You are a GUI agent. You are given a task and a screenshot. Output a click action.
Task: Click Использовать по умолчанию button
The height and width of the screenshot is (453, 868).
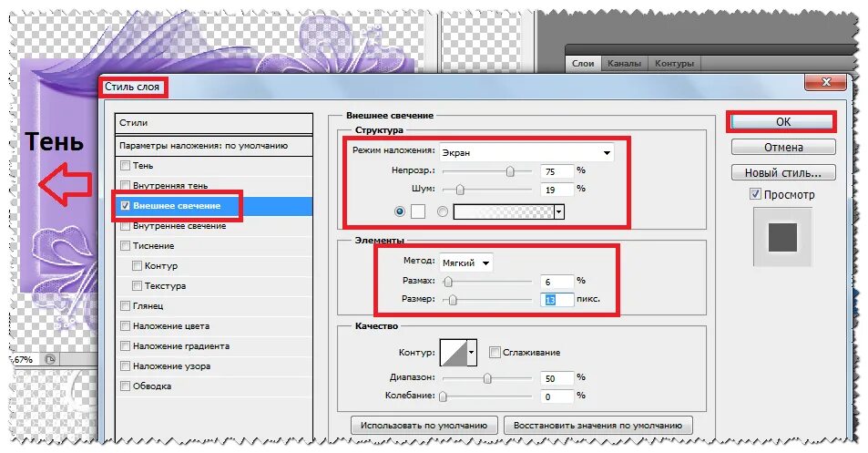click(x=424, y=426)
